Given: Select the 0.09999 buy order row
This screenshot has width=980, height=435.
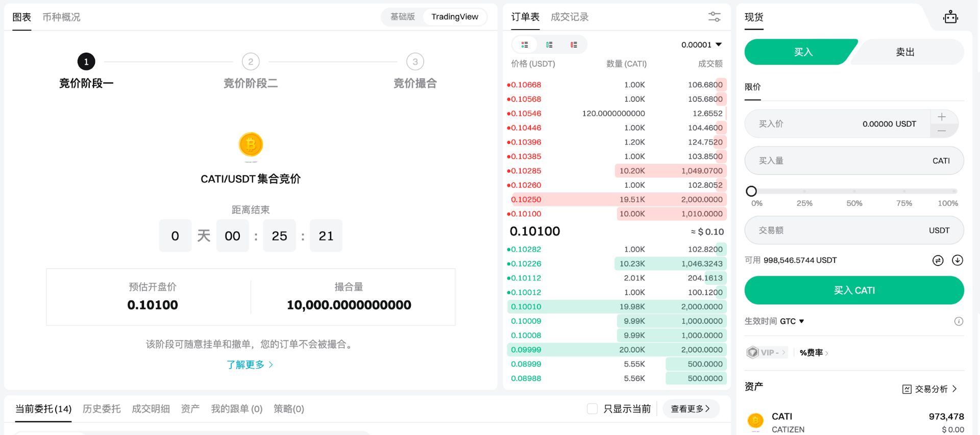Looking at the screenshot, I should [616, 350].
